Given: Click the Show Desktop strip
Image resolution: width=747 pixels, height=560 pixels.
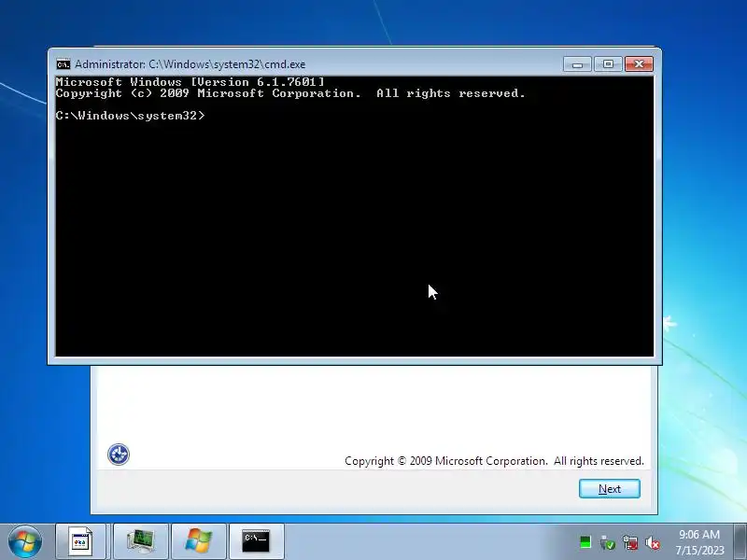Looking at the screenshot, I should pos(740,542).
